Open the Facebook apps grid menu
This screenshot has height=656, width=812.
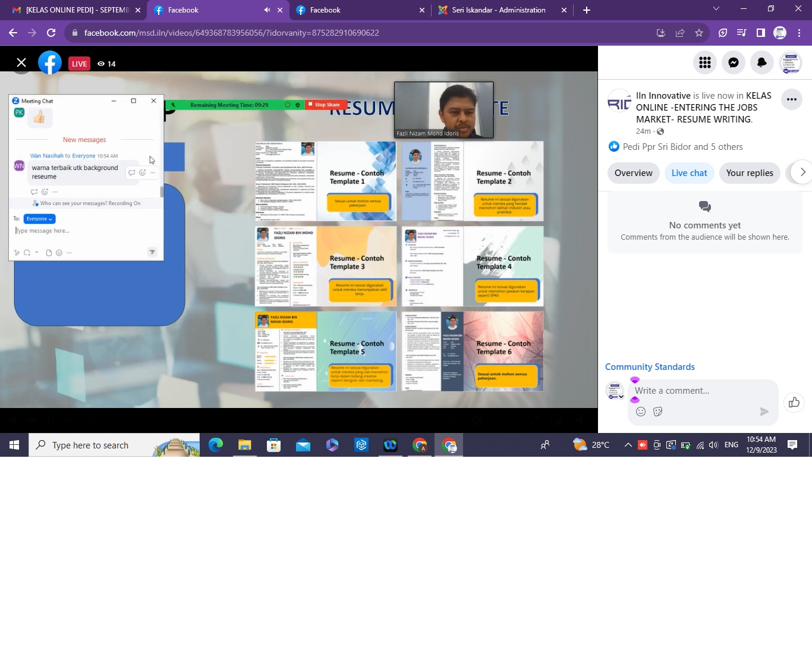point(705,62)
